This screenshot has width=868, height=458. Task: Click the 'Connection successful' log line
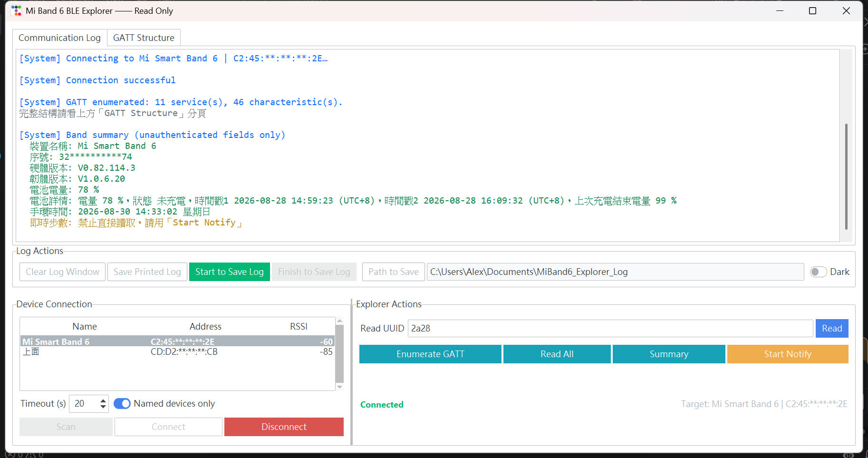click(x=97, y=80)
